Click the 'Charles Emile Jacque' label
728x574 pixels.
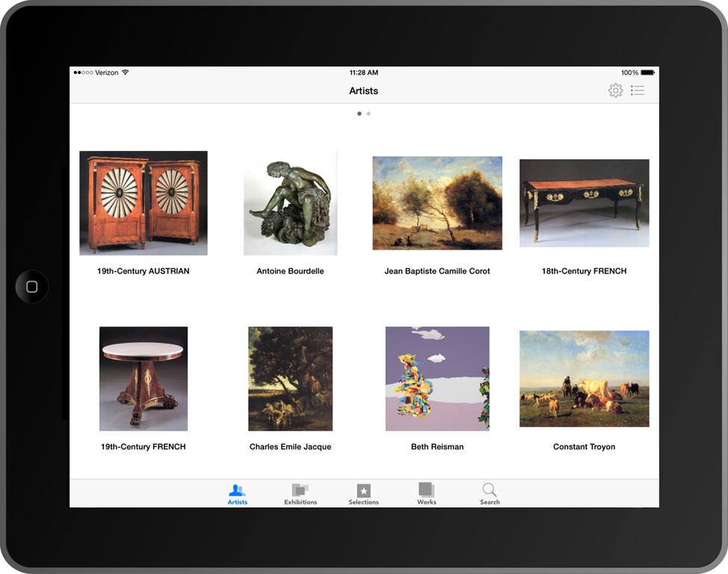[x=291, y=447]
